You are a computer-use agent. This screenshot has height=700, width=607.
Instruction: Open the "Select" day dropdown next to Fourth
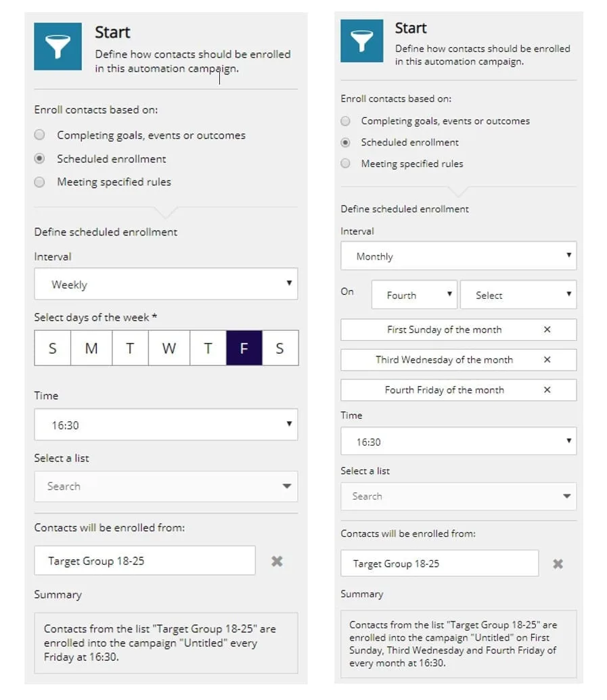(x=518, y=294)
